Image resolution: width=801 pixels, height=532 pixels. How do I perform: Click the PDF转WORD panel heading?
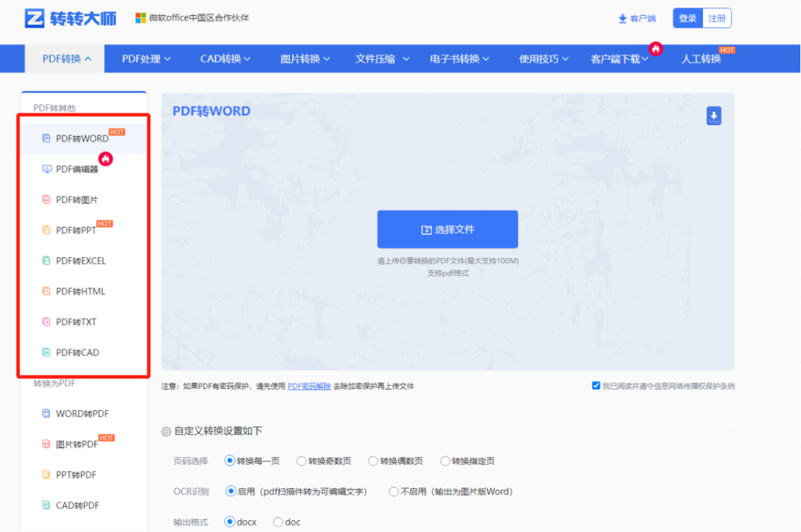(211, 111)
